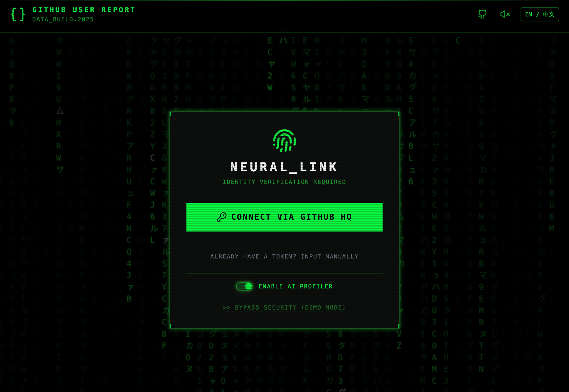Bypass security in demo mode
569x392 pixels.
(284, 307)
